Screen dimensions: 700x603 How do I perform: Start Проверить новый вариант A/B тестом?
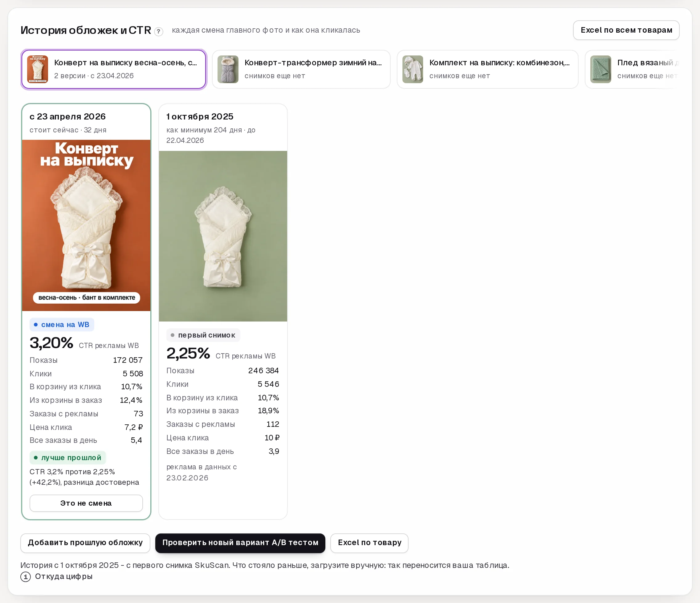tap(240, 543)
